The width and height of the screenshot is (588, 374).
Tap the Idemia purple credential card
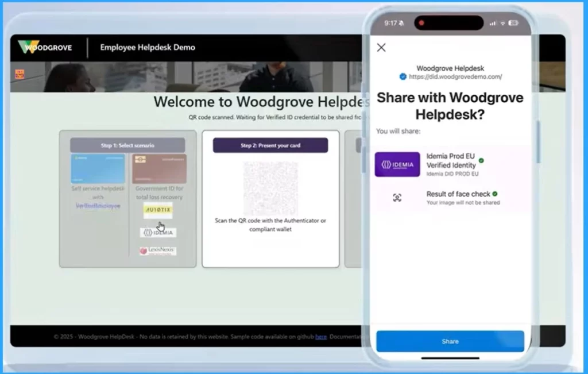point(397,164)
